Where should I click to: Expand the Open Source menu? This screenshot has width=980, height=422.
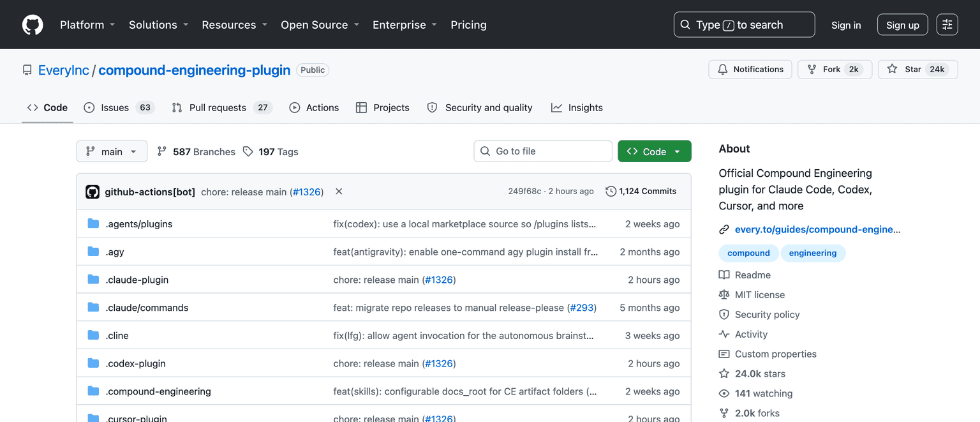coord(320,25)
